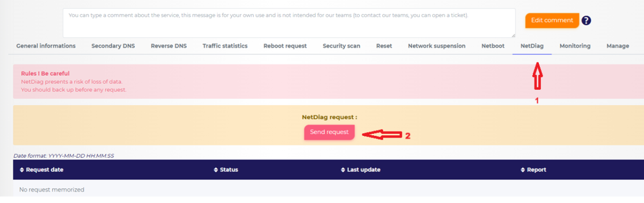Screen dimensions: 644x203
Task: Sort table by Request date arrows
Action: click(22, 170)
